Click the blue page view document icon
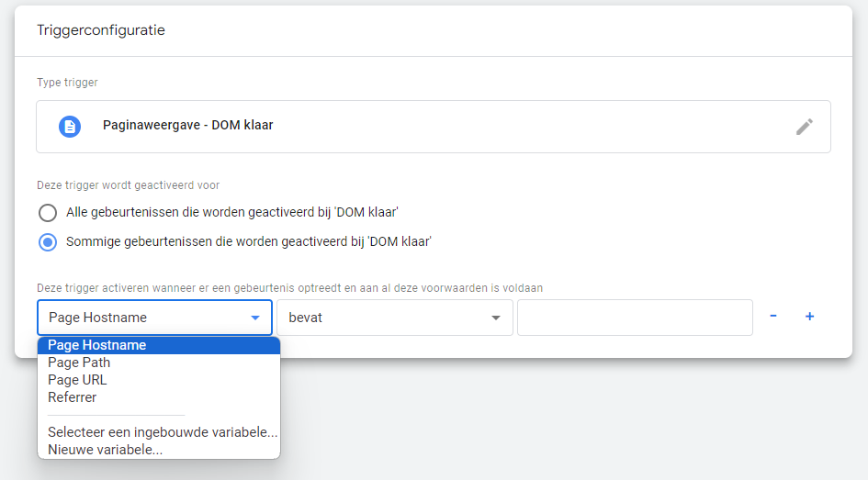The image size is (868, 480). coord(70,127)
